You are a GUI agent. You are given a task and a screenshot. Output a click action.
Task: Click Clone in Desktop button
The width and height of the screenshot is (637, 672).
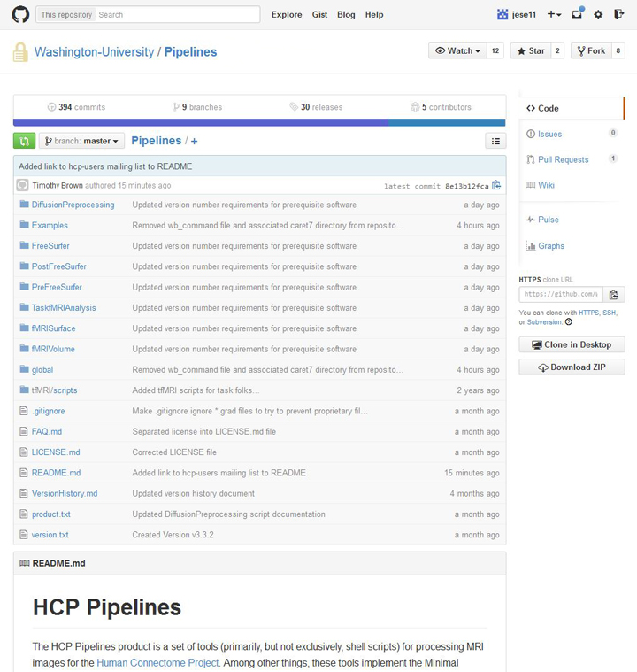[572, 344]
